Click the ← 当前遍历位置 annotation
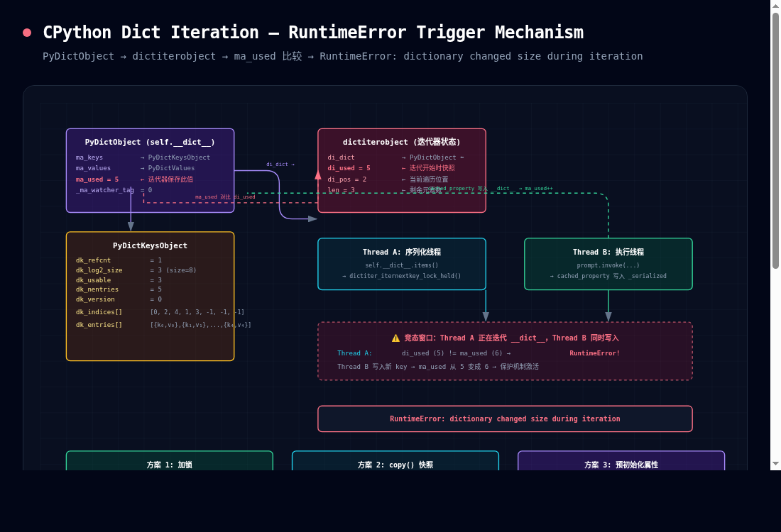Image resolution: width=781 pixels, height=532 pixels. point(425,179)
